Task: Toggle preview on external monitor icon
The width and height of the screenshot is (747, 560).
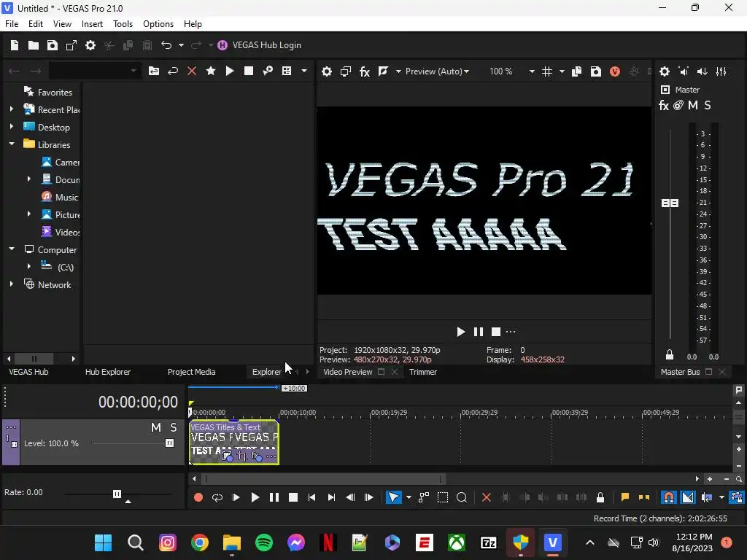Action: (x=346, y=71)
